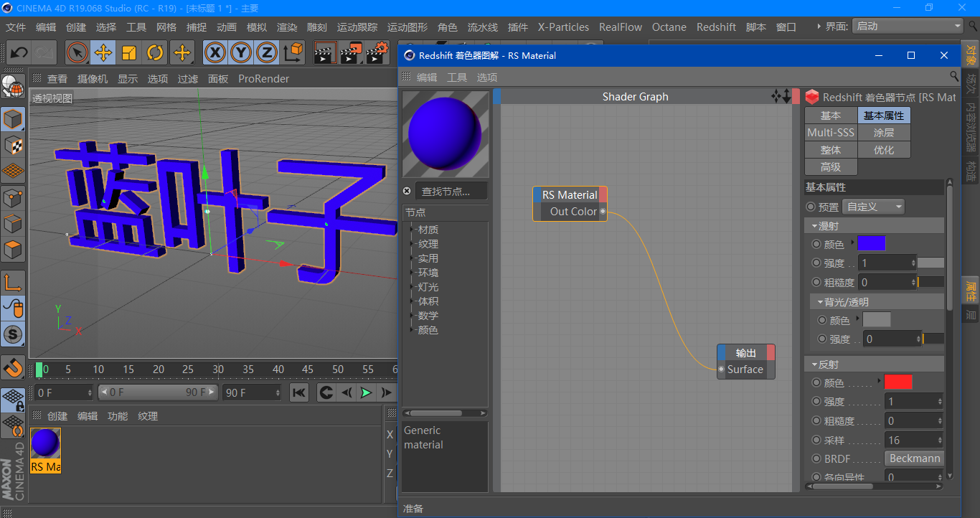Click the 基本 tab button
The height and width of the screenshot is (518, 980).
point(831,116)
